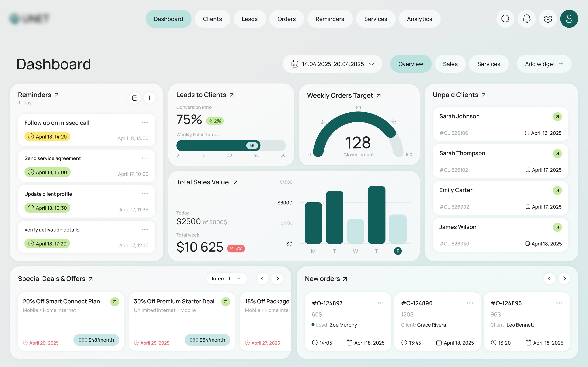Screen dimensions: 588x367
Task: Open calendar icon in Reminders widget
Action: [135, 98]
